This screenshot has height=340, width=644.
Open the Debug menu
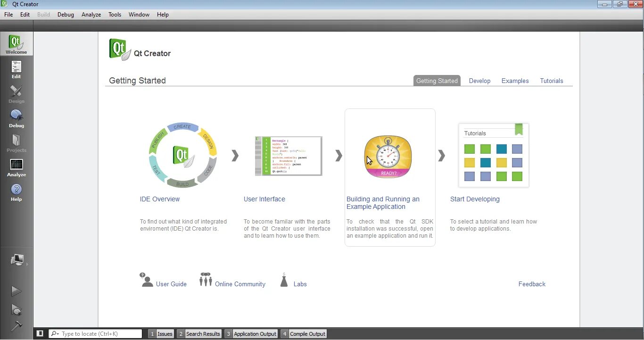pyautogui.click(x=66, y=15)
